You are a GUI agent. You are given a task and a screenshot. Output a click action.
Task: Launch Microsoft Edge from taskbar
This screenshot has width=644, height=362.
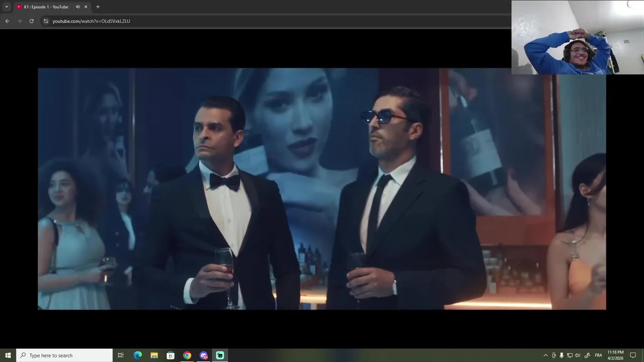tap(138, 355)
